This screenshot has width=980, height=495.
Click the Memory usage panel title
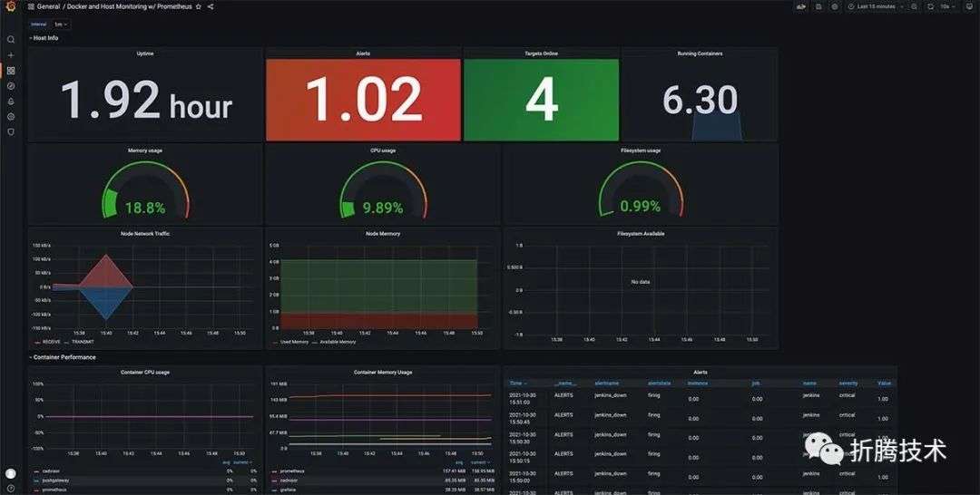click(x=145, y=150)
